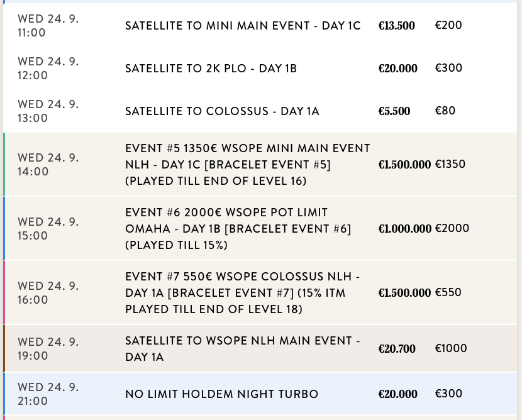This screenshot has width=522, height=420.
Task: Click the €13.500 guarantee amount
Action: tap(396, 26)
